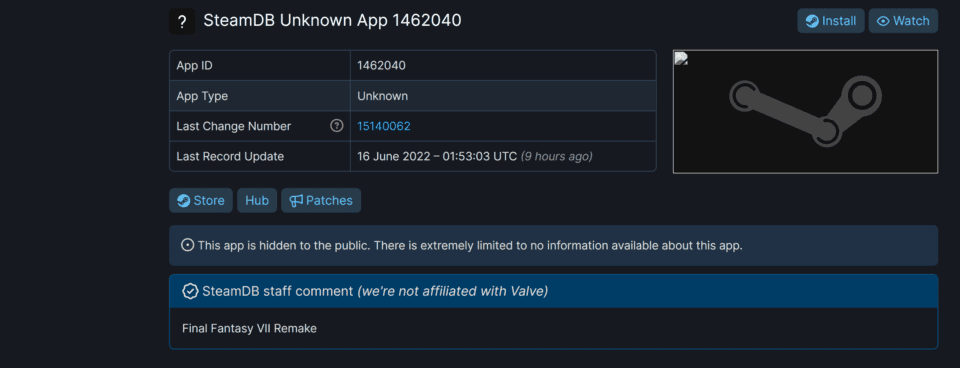The image size is (960, 368).
Task: Click the eye icon on Watch button
Action: 883,21
